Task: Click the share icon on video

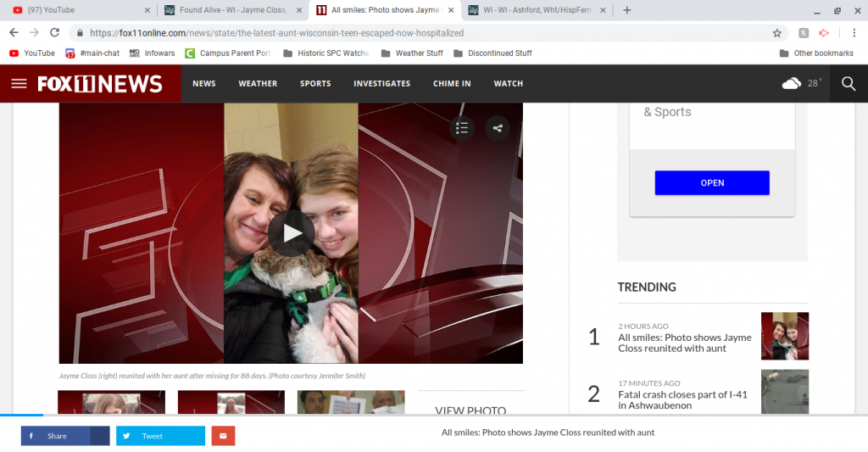Action: coord(498,128)
